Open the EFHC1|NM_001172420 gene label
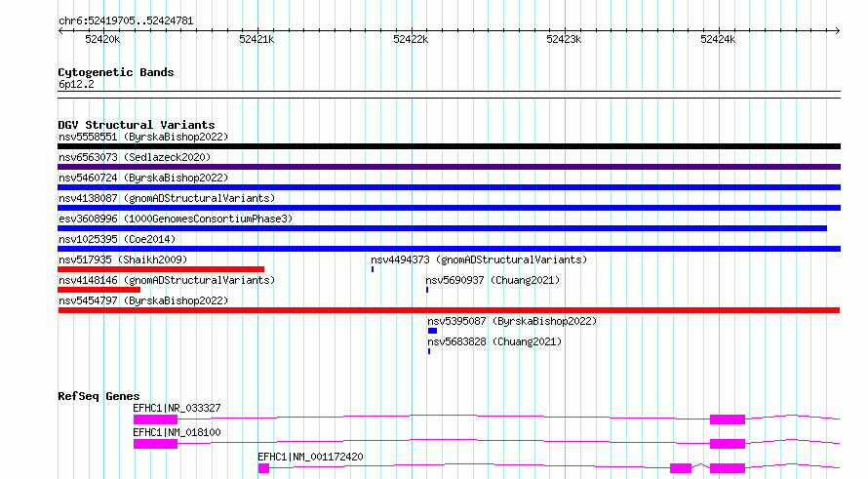 click(x=310, y=457)
